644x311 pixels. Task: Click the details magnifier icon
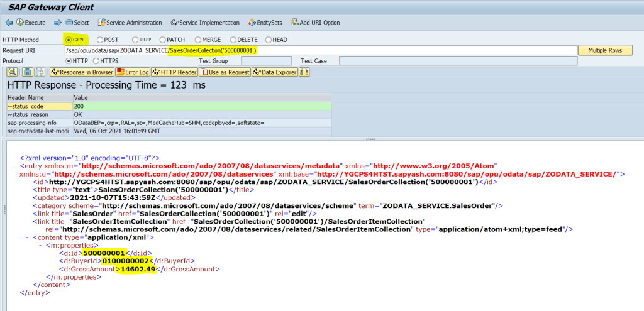(12, 72)
